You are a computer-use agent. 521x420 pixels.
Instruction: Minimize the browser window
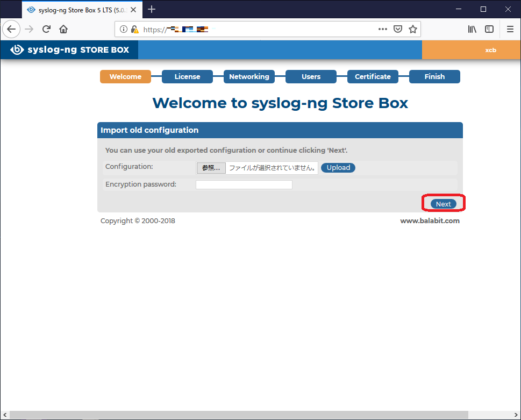pos(459,9)
